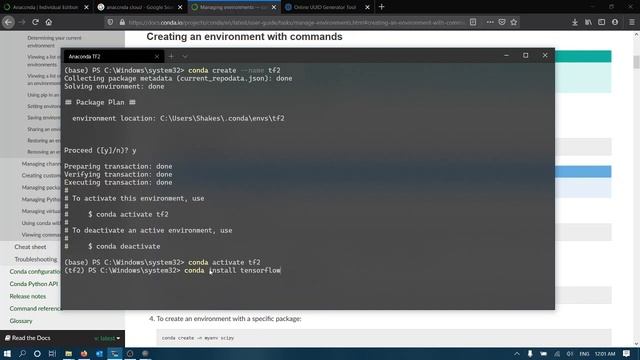Open Conda Python API link
640x360 pixels.
pyautogui.click(x=34, y=284)
